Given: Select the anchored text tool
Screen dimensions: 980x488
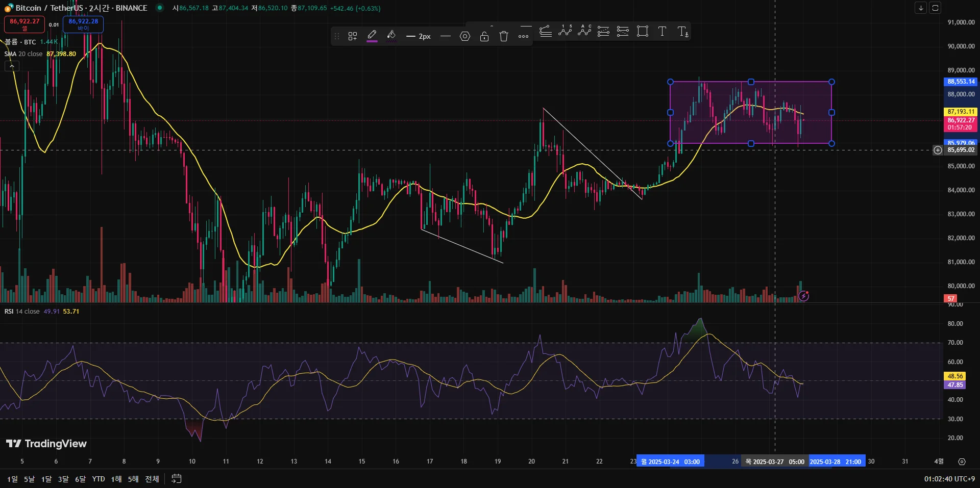Looking at the screenshot, I should click(682, 31).
